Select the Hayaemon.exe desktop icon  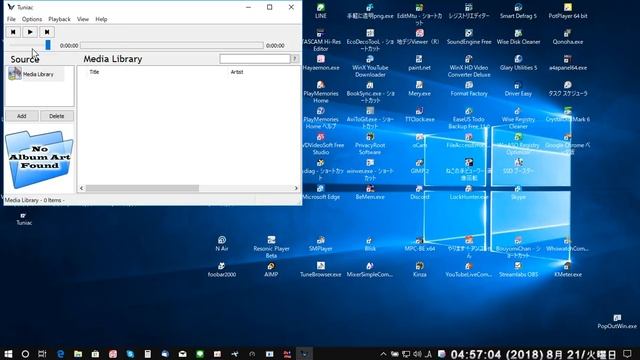click(x=321, y=63)
